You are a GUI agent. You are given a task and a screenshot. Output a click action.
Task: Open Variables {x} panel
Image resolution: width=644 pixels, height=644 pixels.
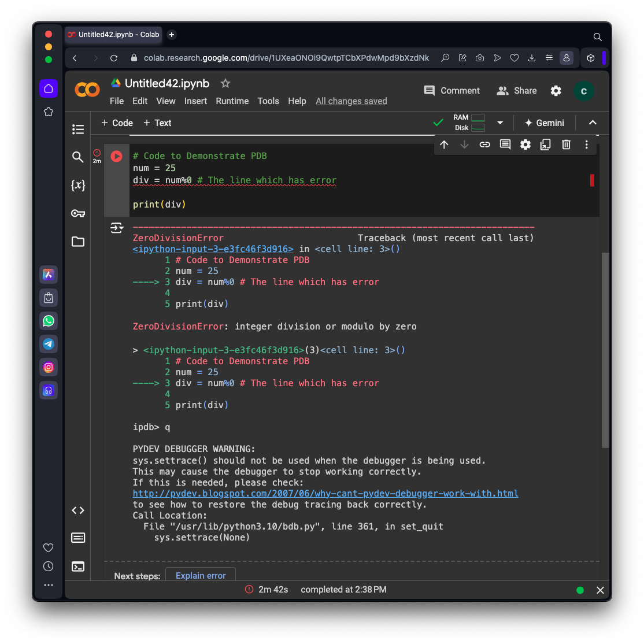click(78, 185)
